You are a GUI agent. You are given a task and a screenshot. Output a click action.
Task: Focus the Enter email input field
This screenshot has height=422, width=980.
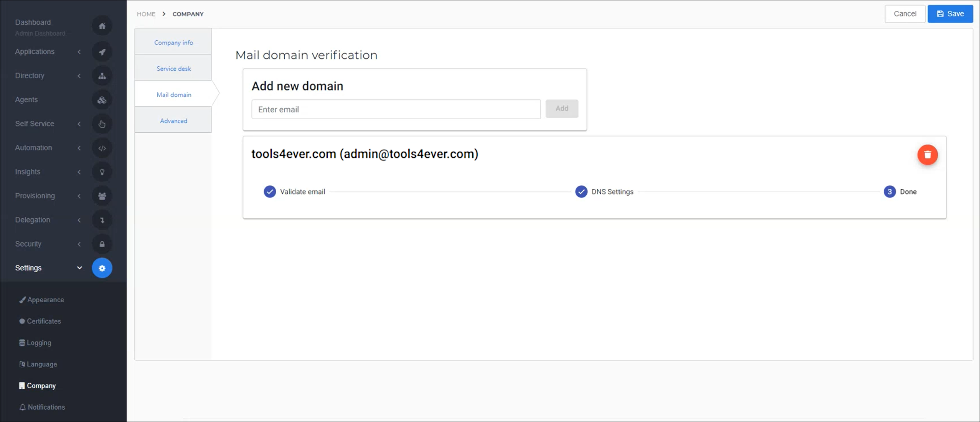(396, 109)
